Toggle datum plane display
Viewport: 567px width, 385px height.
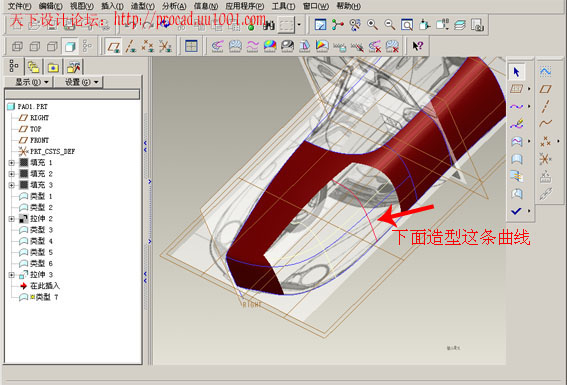114,46
